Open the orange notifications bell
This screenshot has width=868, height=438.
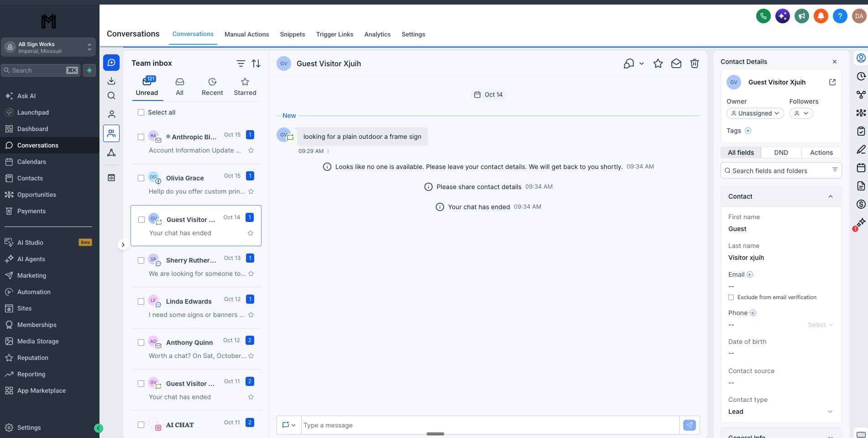click(x=821, y=16)
